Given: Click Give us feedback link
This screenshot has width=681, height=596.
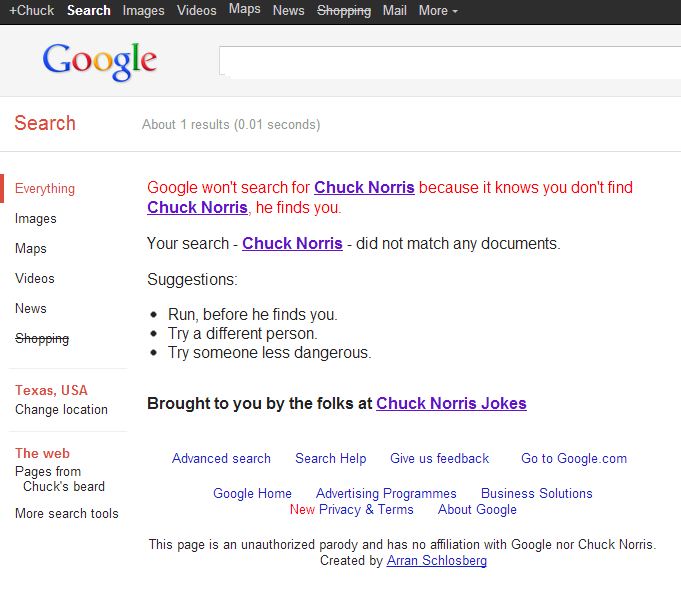Looking at the screenshot, I should 439,458.
